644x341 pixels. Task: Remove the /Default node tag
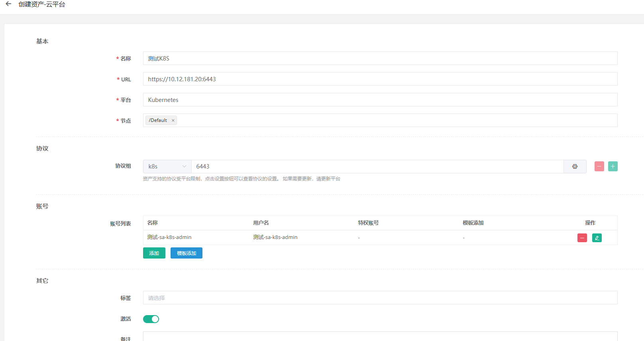point(173,120)
